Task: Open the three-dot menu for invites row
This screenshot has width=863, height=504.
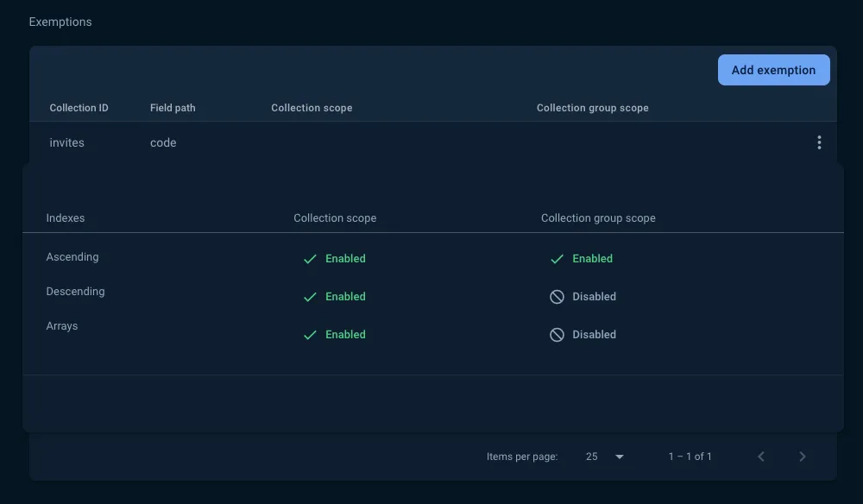Action: pyautogui.click(x=819, y=142)
